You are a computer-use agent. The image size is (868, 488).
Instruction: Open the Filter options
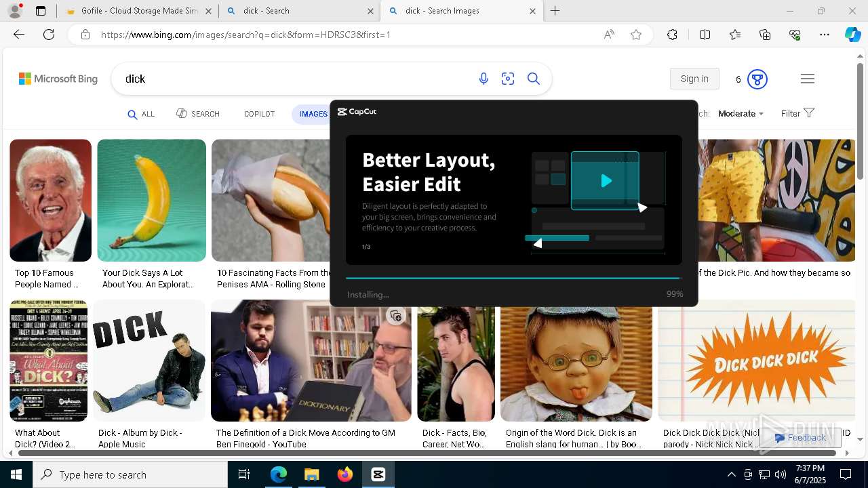pos(797,113)
